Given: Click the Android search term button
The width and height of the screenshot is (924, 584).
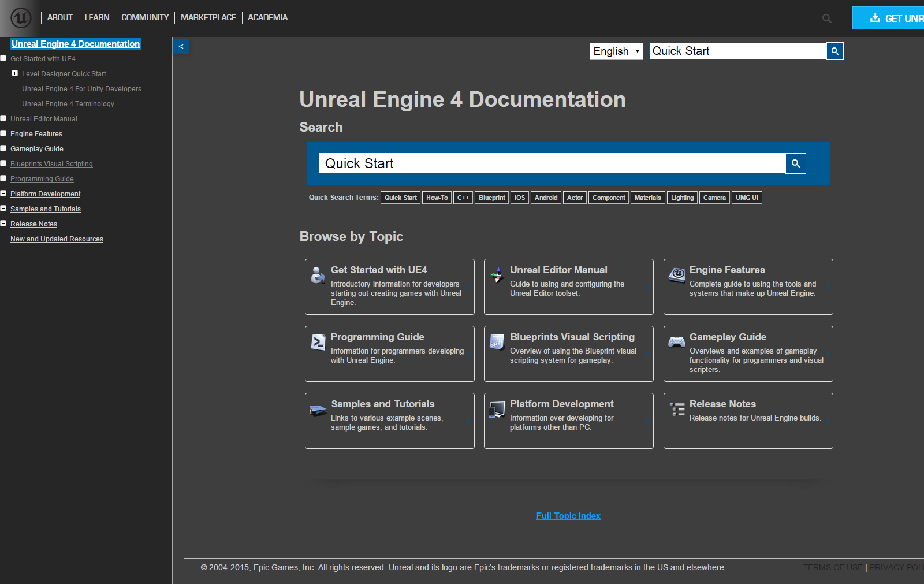Looking at the screenshot, I should point(546,198).
